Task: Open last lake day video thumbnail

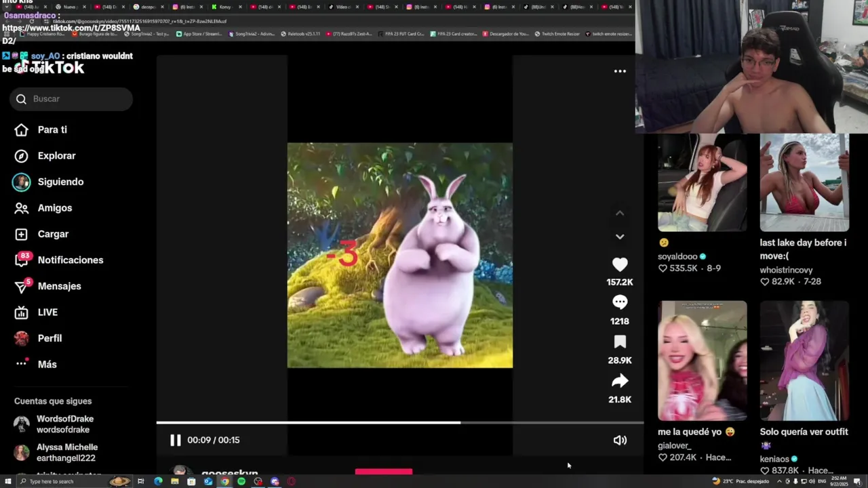Action: click(x=804, y=183)
